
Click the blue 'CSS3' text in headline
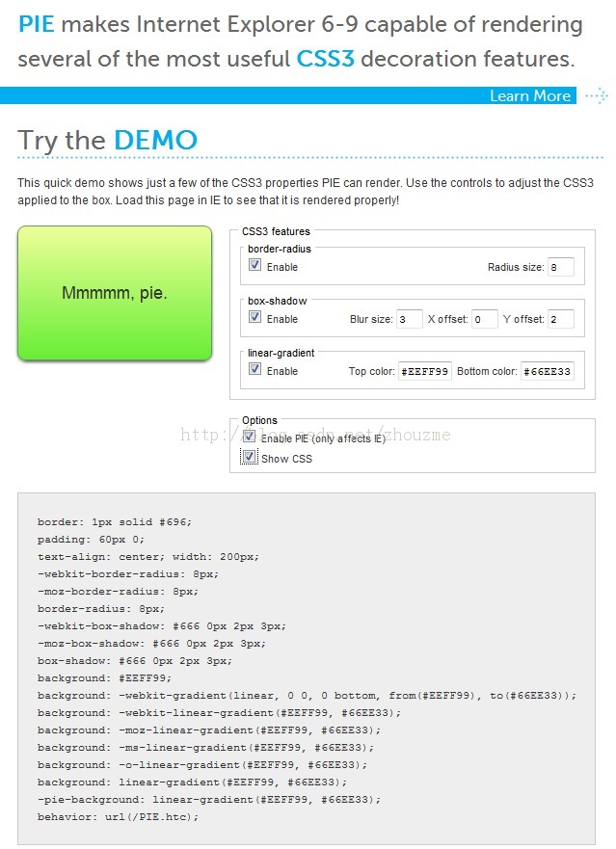click(x=325, y=59)
